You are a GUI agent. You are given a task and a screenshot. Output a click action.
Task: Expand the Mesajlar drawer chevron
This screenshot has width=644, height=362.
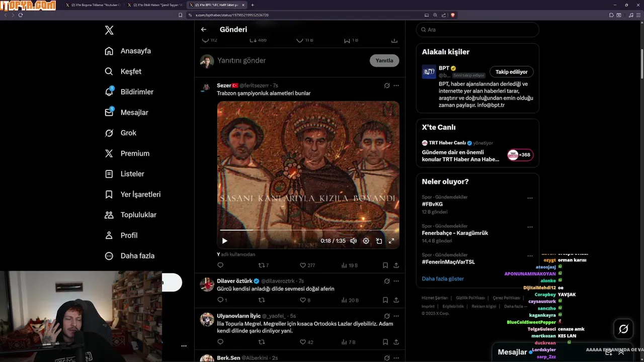(621, 352)
